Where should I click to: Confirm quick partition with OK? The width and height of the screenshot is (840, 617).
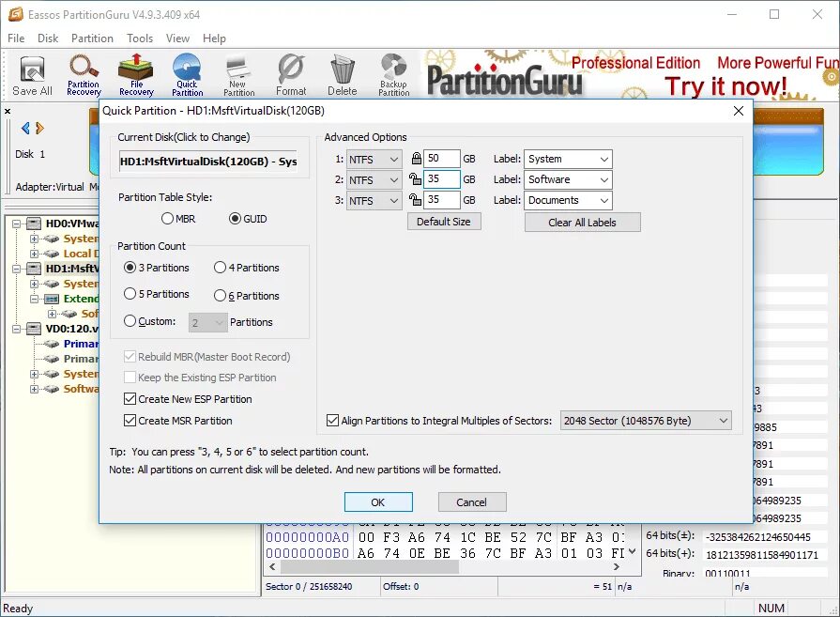pyautogui.click(x=378, y=502)
